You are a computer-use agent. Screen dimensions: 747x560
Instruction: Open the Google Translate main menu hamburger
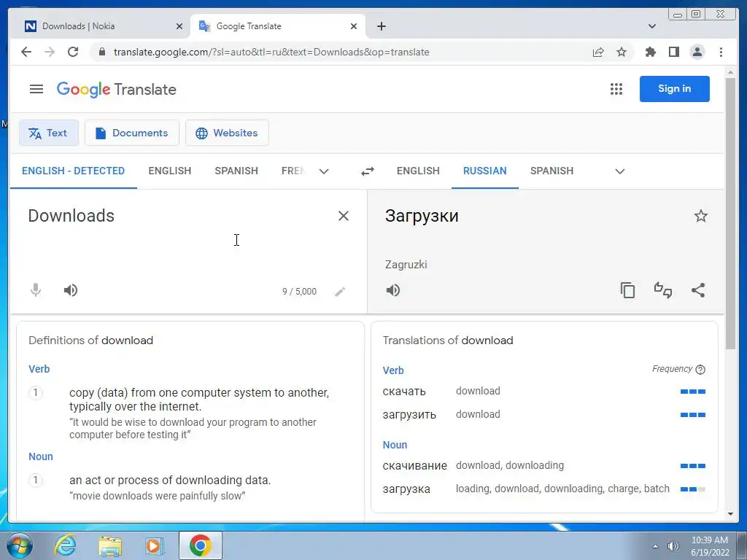point(36,89)
